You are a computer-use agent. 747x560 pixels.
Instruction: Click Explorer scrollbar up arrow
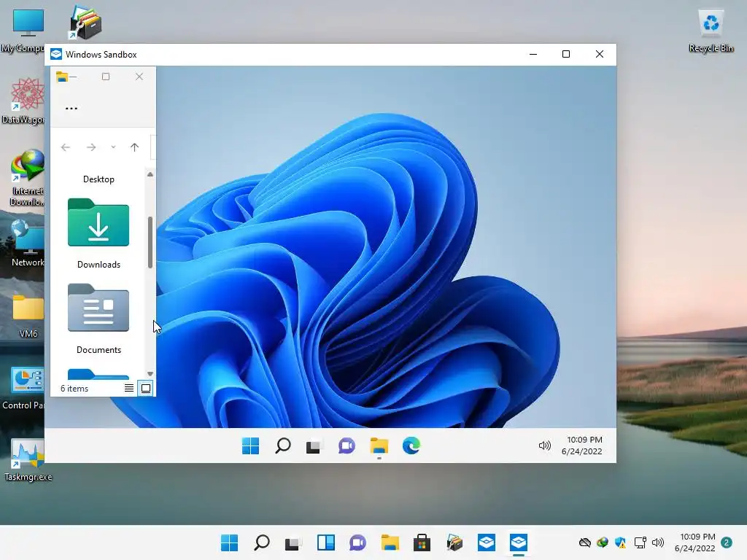150,174
